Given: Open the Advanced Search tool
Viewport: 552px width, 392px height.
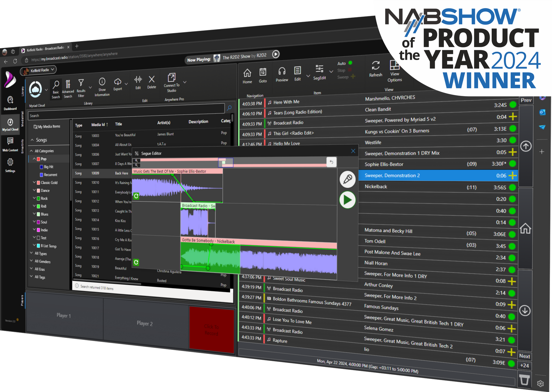Looking at the screenshot, I should tap(68, 89).
